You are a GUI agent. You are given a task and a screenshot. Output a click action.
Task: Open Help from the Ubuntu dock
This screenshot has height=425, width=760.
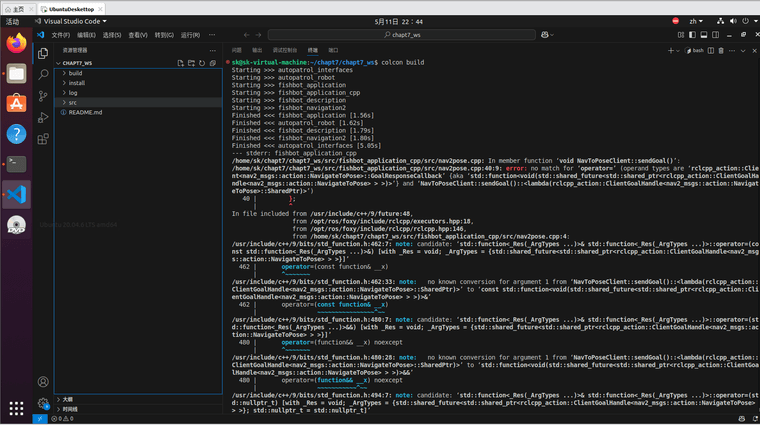click(x=16, y=134)
